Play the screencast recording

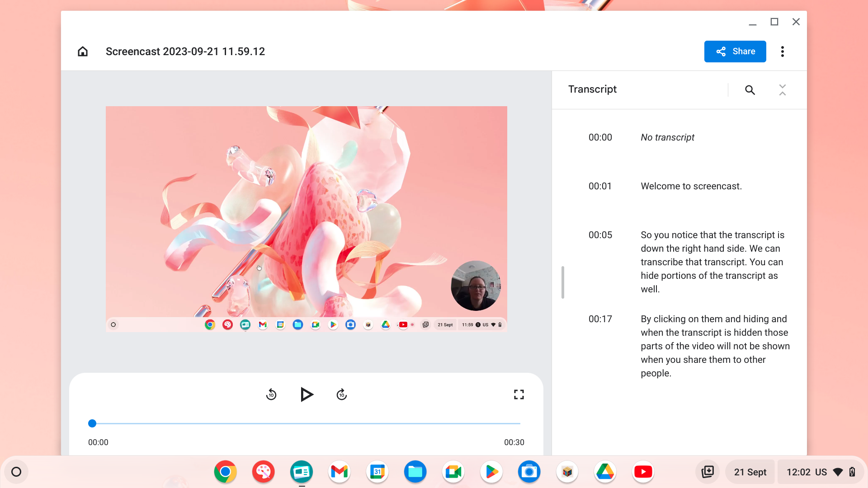click(307, 394)
